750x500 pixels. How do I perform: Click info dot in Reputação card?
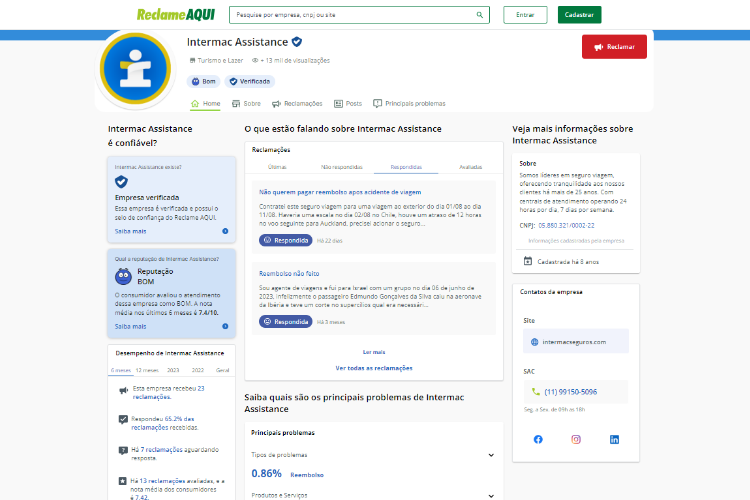click(x=225, y=326)
